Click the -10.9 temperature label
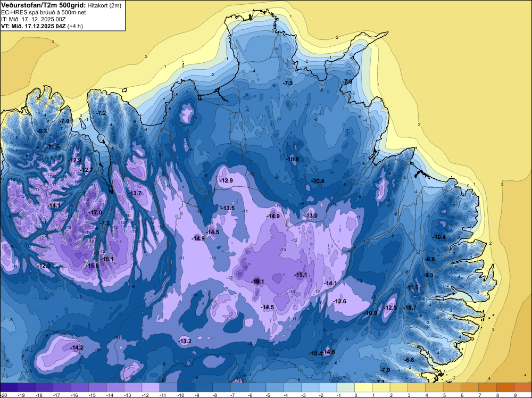This screenshot has width=532, height=398. (x=370, y=313)
